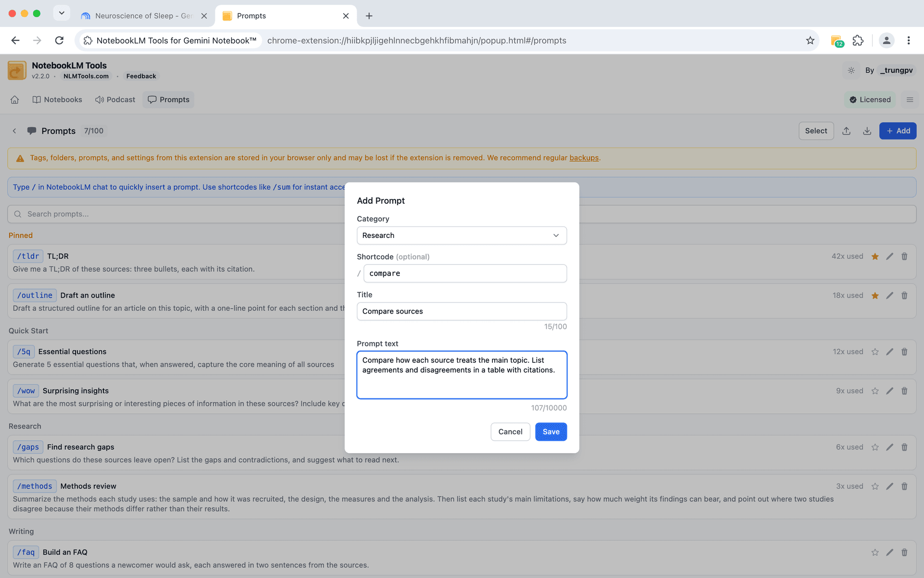Screen dimensions: 924x578
Task: Open the Podcast tab
Action: point(115,100)
